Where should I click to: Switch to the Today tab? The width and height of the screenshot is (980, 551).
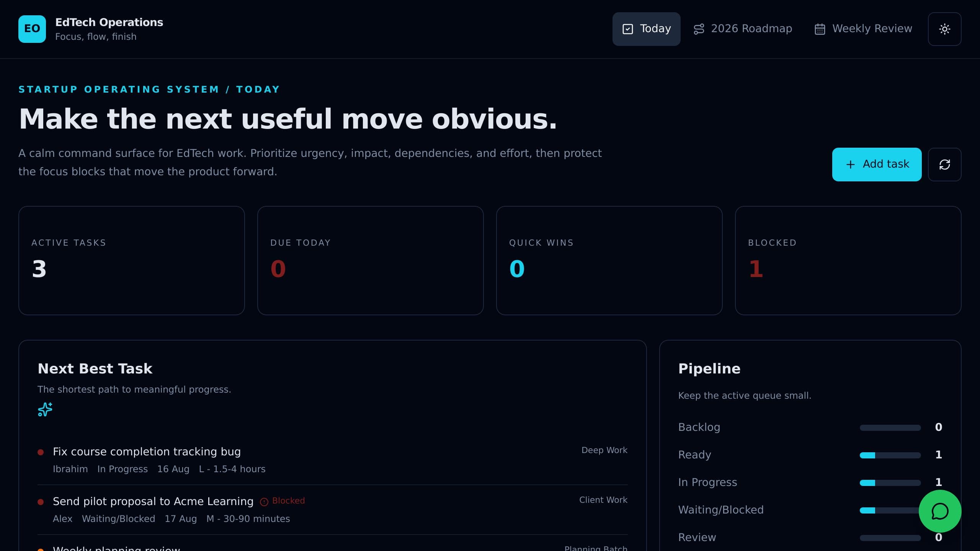pos(646,29)
